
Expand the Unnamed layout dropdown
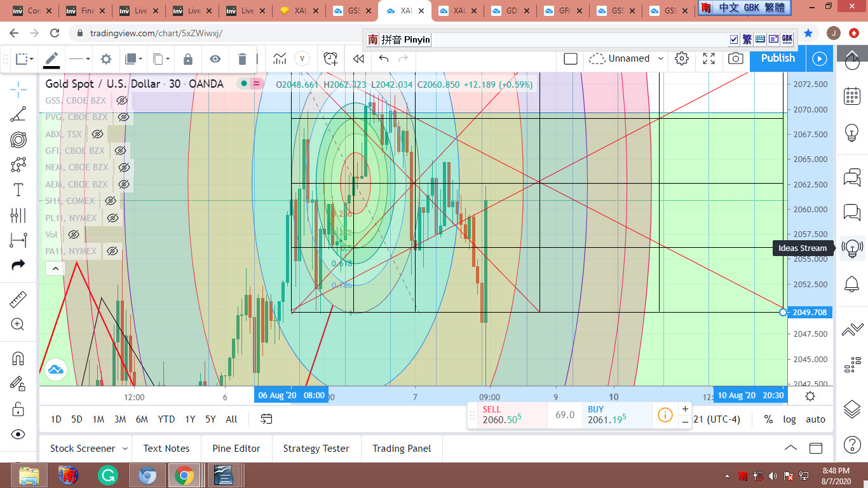[661, 58]
